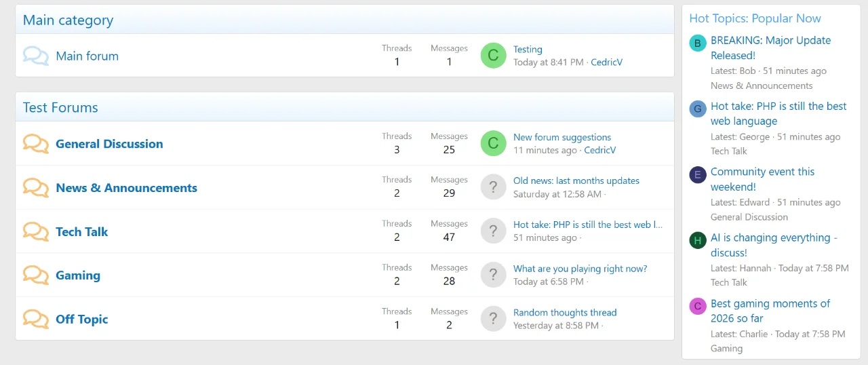The width and height of the screenshot is (868, 365).
Task: Open the Test Forums category header
Action: (x=60, y=108)
